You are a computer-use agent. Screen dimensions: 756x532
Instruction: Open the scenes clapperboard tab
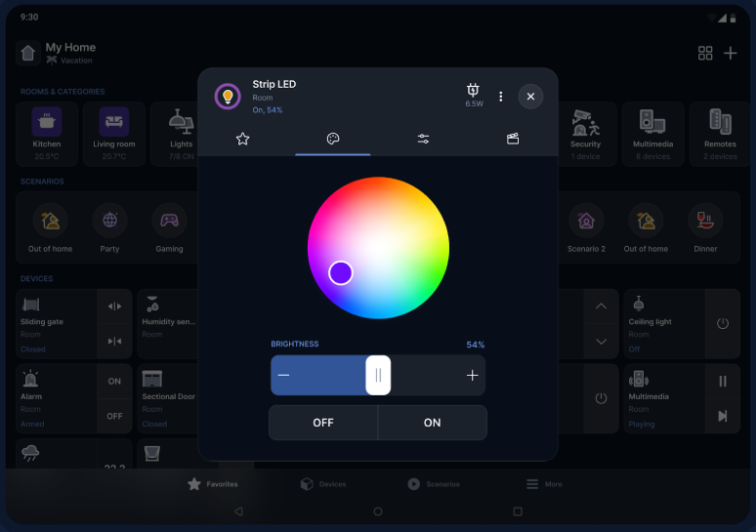coord(513,139)
